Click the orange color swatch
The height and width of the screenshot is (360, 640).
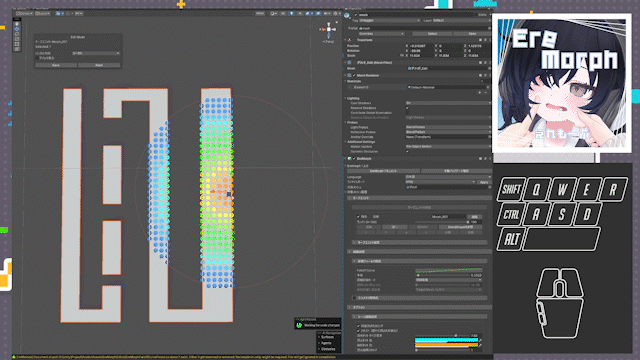pos(446,345)
